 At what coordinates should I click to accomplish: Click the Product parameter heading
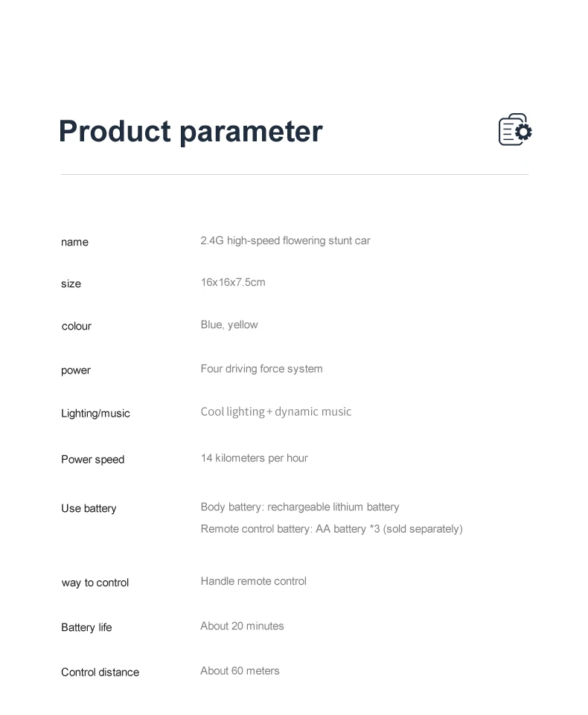click(x=191, y=131)
